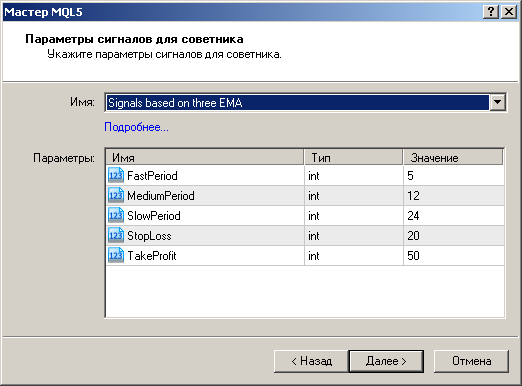
Task: Click the Значение column header
Action: coord(453,157)
